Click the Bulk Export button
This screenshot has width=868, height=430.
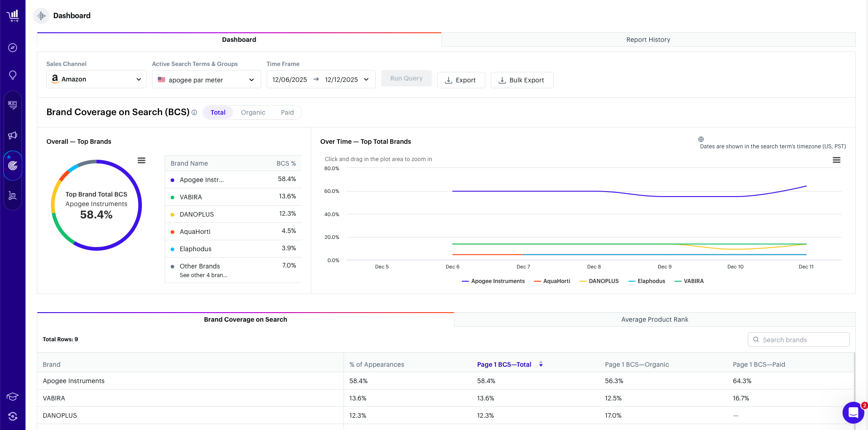pyautogui.click(x=522, y=80)
